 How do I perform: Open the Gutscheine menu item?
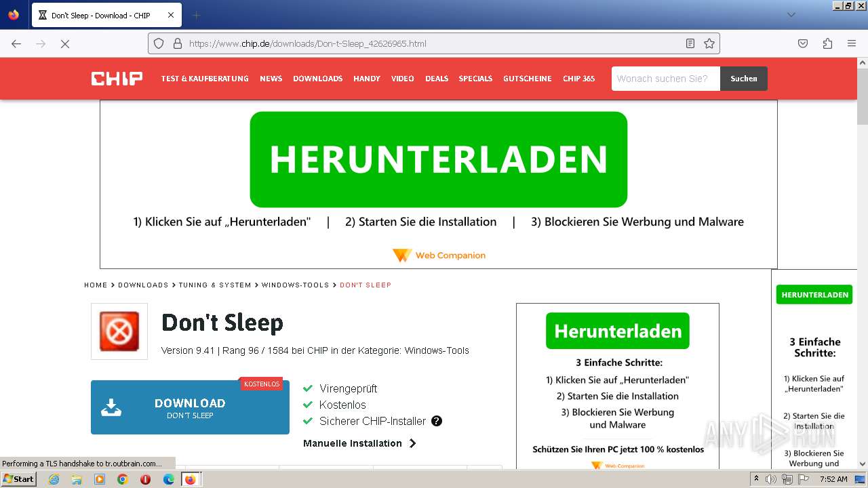(x=527, y=79)
